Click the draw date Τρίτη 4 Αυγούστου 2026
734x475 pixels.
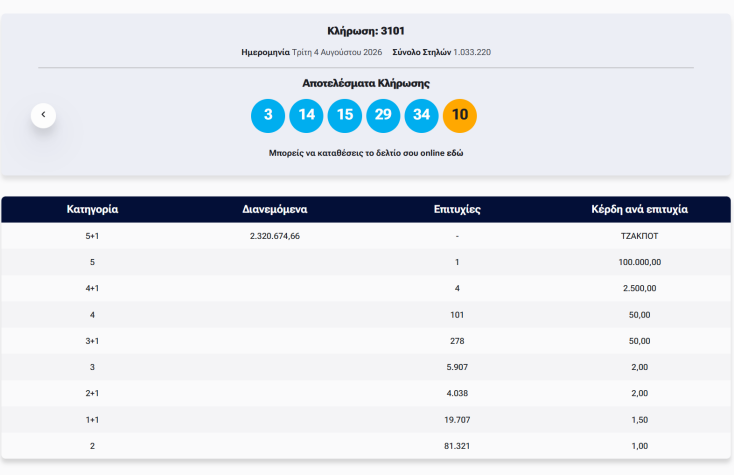pos(337,52)
